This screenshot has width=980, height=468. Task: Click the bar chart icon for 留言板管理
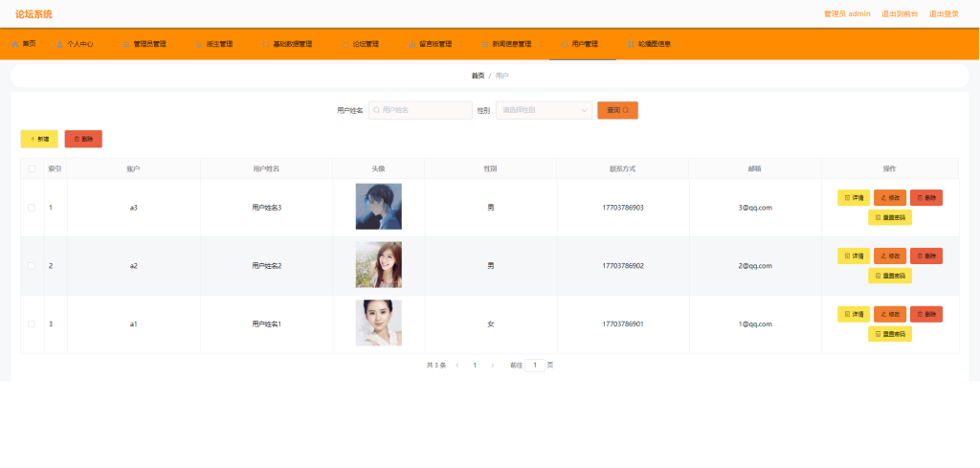[x=412, y=44]
